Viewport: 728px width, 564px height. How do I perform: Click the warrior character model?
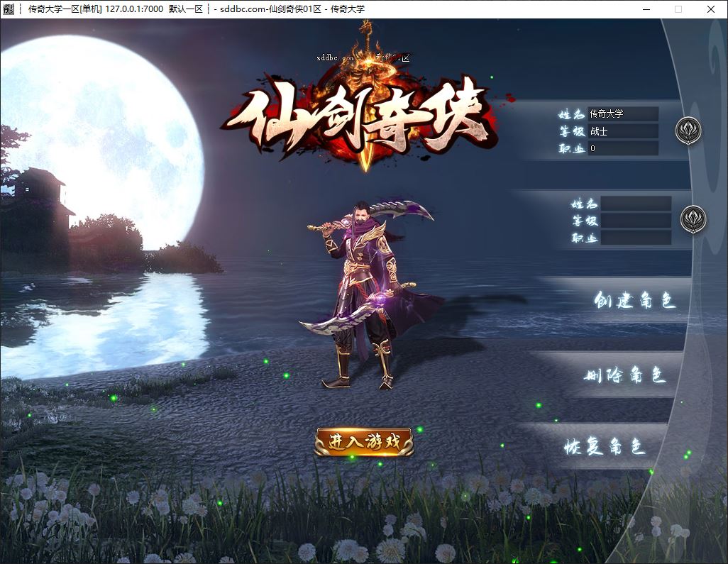366,294
